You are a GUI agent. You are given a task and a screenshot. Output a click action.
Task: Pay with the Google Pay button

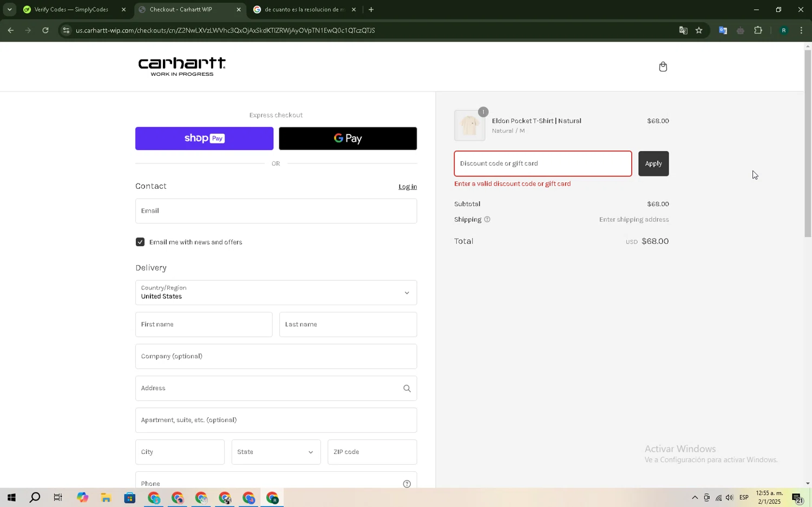click(x=348, y=139)
